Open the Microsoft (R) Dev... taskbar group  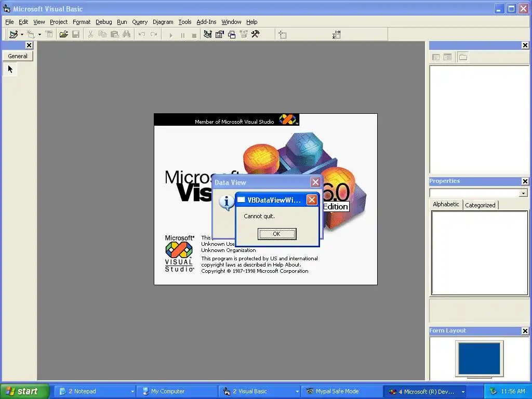click(x=426, y=391)
